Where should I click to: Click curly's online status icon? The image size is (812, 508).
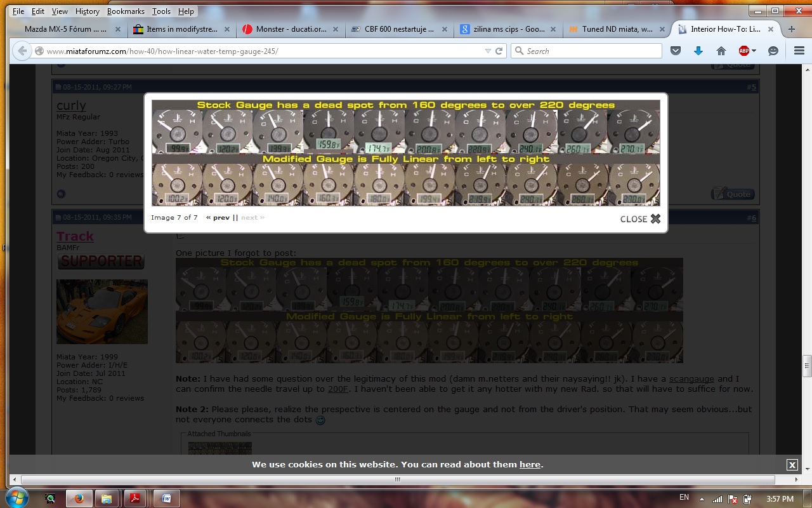click(x=61, y=194)
